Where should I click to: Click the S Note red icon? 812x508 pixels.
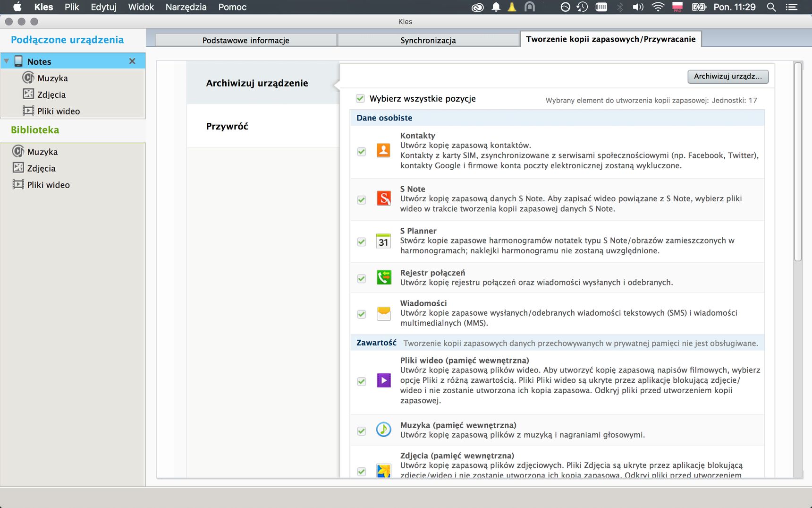pos(383,198)
